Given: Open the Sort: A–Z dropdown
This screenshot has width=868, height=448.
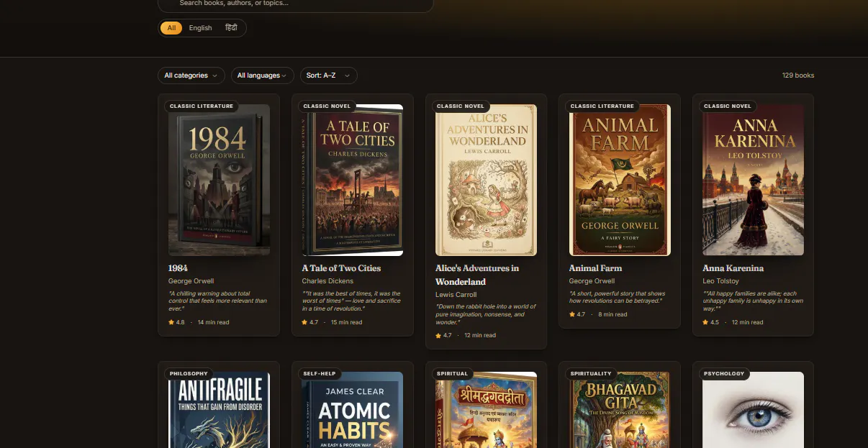Looking at the screenshot, I should (x=329, y=76).
